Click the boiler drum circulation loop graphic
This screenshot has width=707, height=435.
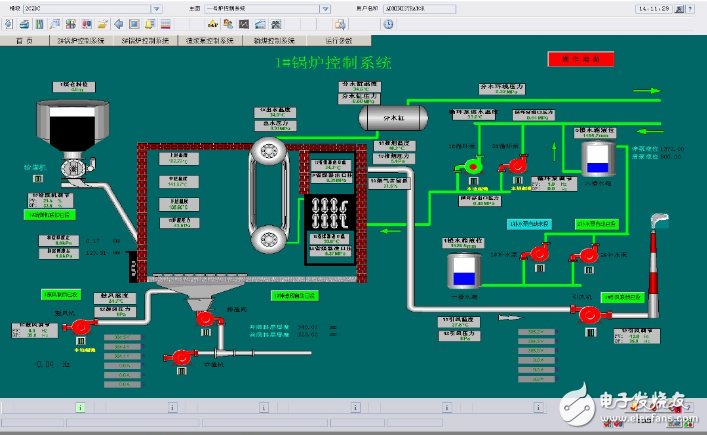(268, 196)
